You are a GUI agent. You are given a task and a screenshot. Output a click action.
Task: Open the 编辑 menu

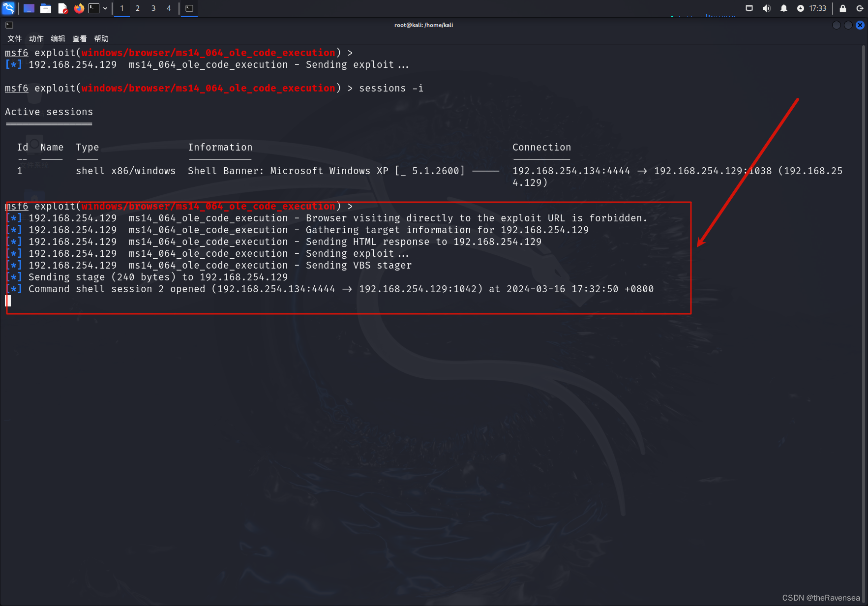coord(58,38)
